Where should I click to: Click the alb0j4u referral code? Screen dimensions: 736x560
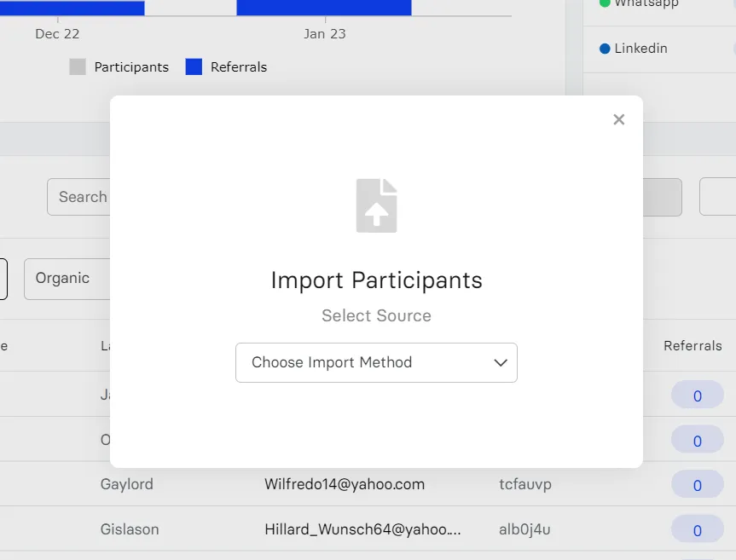coord(524,529)
